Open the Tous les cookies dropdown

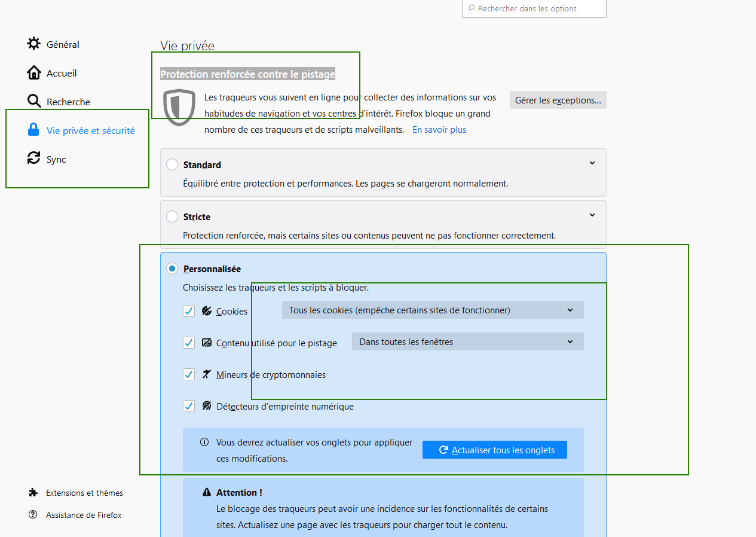pos(432,310)
